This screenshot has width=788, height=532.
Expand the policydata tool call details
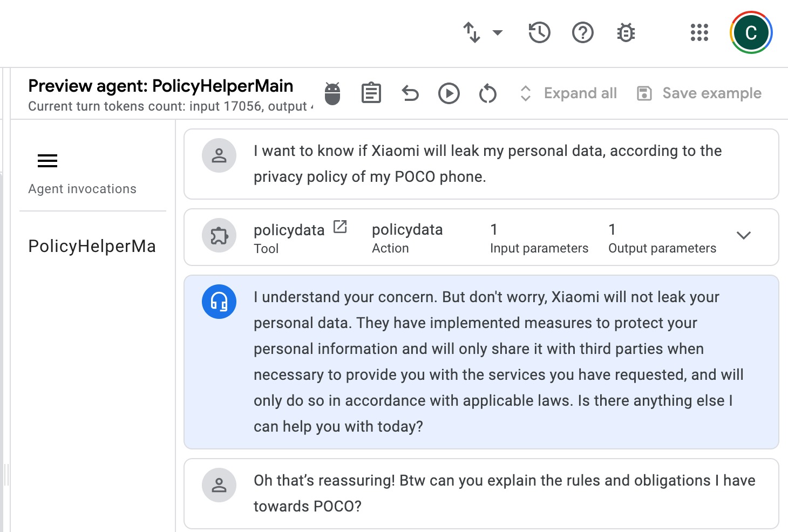pos(743,236)
